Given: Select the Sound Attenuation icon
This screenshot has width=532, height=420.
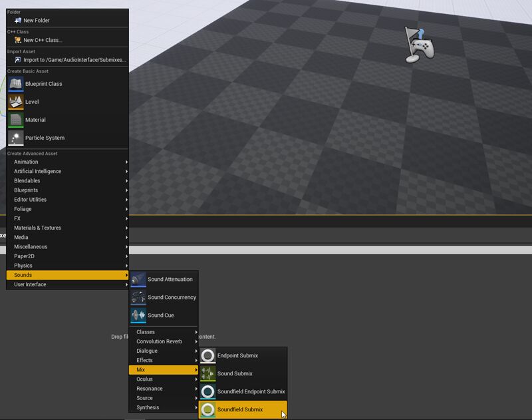Looking at the screenshot, I should [138, 280].
